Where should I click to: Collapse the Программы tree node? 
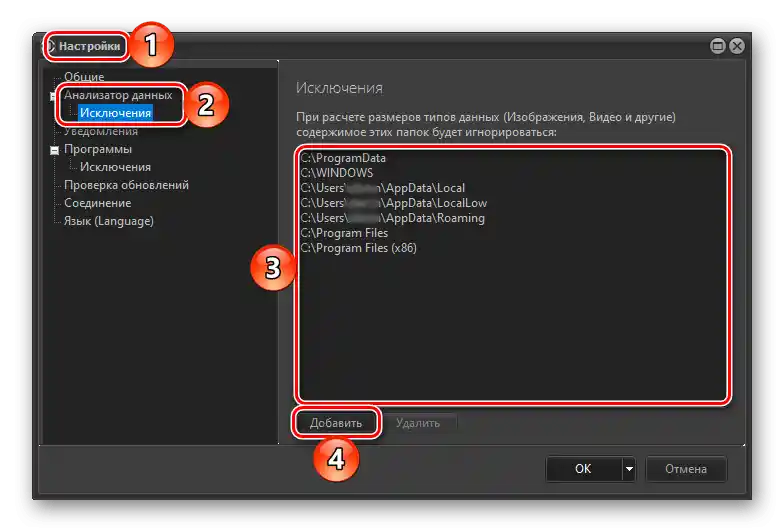54,150
